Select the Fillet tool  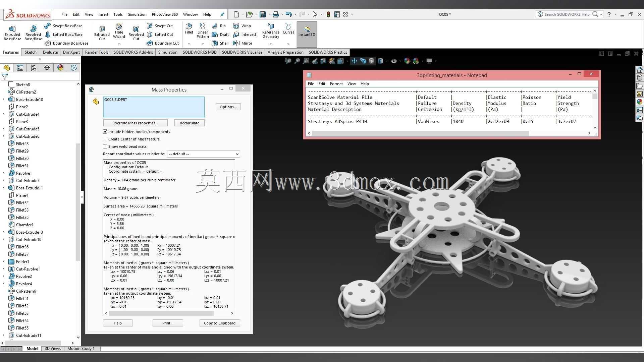pyautogui.click(x=189, y=29)
